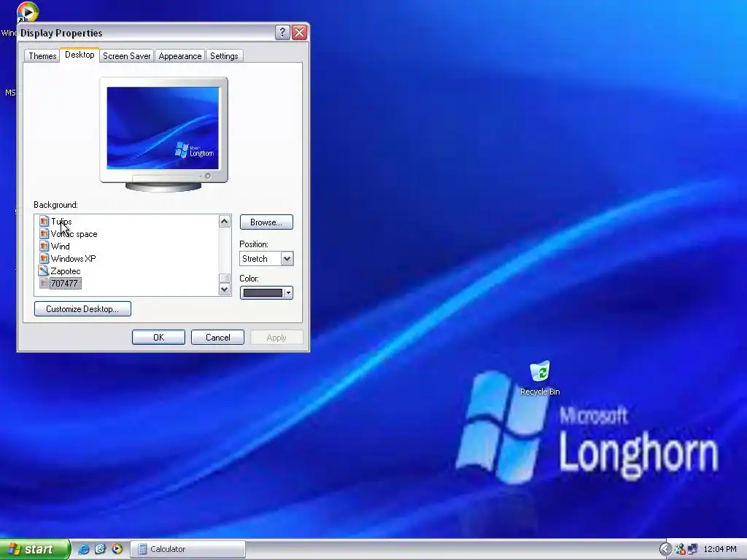Pick the Windows XP background
The width and height of the screenshot is (747, 560).
click(74, 259)
